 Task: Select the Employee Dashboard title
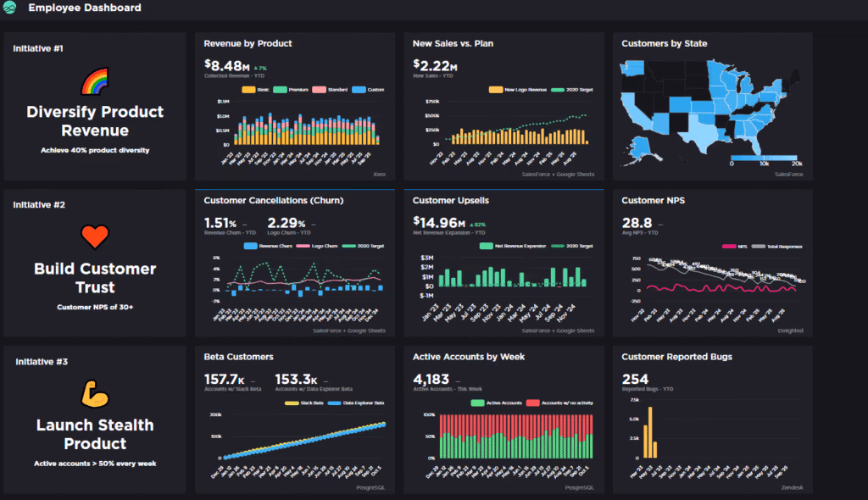click(85, 8)
